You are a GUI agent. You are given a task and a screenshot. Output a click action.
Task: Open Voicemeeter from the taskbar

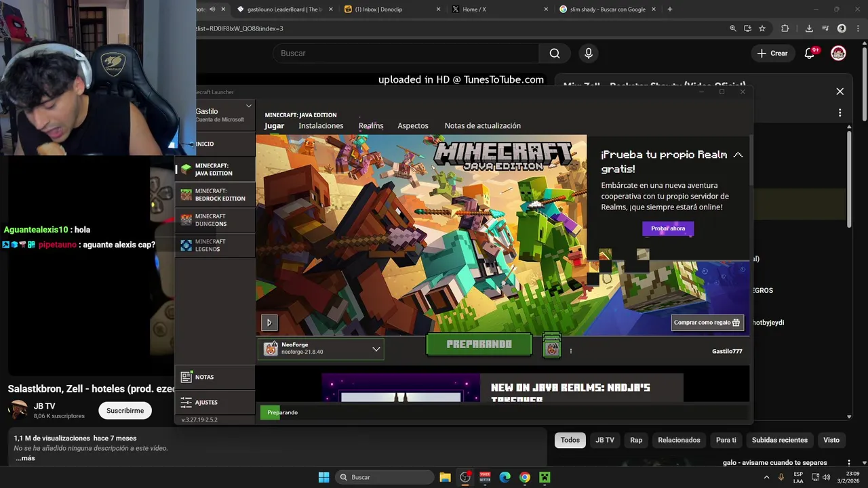tap(485, 477)
